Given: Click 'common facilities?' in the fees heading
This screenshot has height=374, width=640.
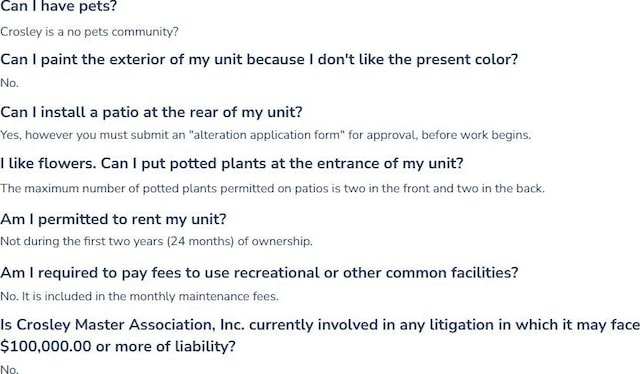Looking at the screenshot, I should pyautogui.click(x=451, y=273).
